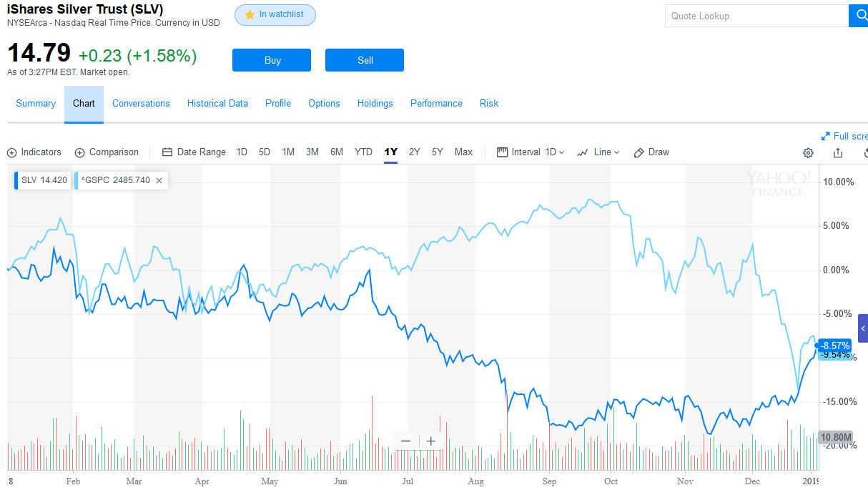Switch to the Historical Data tab
868x495 pixels.
pos(217,104)
